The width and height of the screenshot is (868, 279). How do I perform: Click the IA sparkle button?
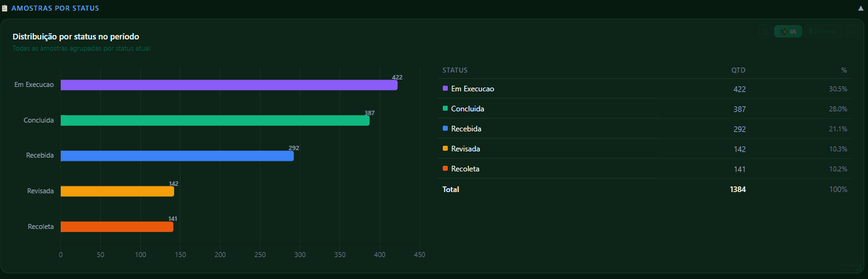pos(788,31)
